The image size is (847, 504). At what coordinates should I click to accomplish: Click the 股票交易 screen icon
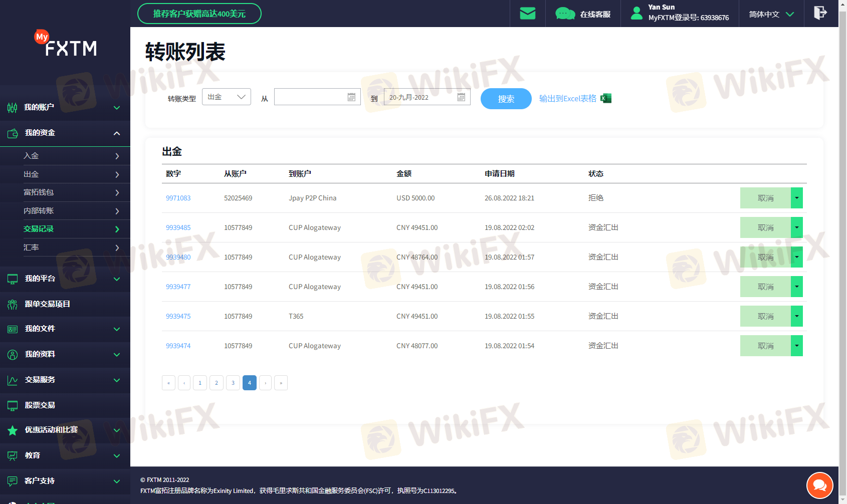(x=13, y=406)
